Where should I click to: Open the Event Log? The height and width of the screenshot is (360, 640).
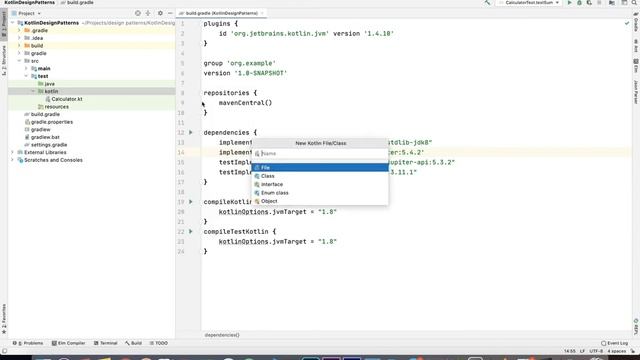click(615, 343)
